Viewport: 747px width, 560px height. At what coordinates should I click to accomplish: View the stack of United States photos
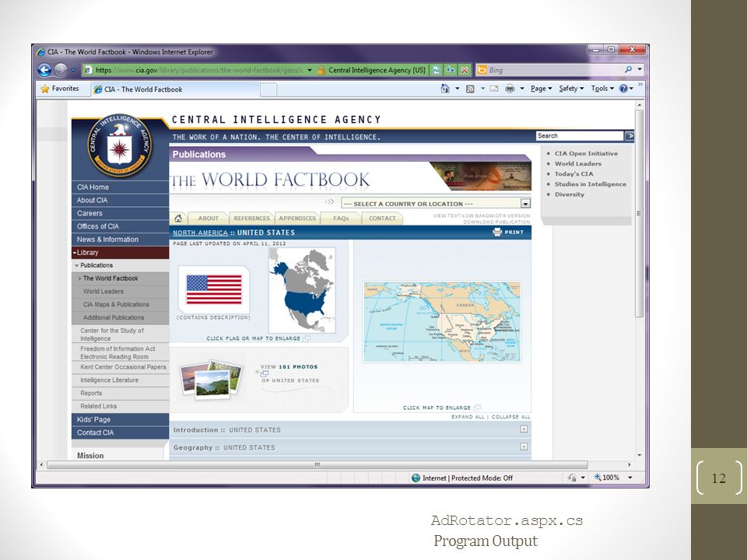(211, 379)
